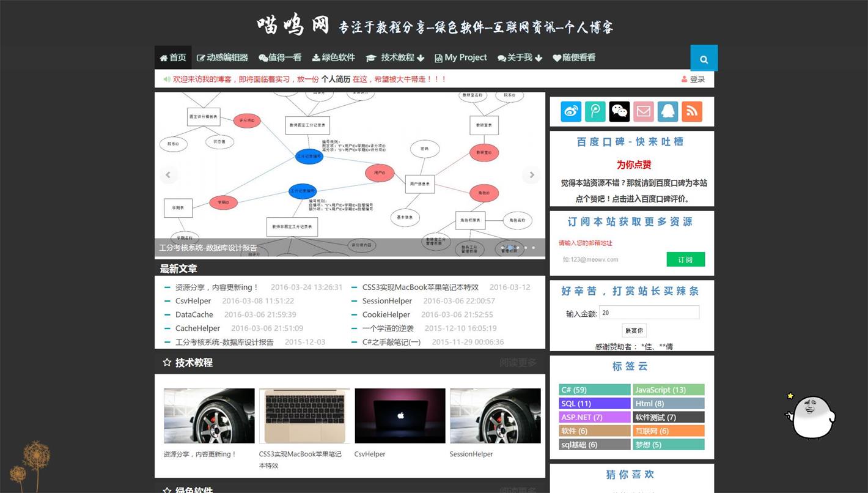Click the 联赏你 donate button
The width and height of the screenshot is (868, 493).
[633, 330]
